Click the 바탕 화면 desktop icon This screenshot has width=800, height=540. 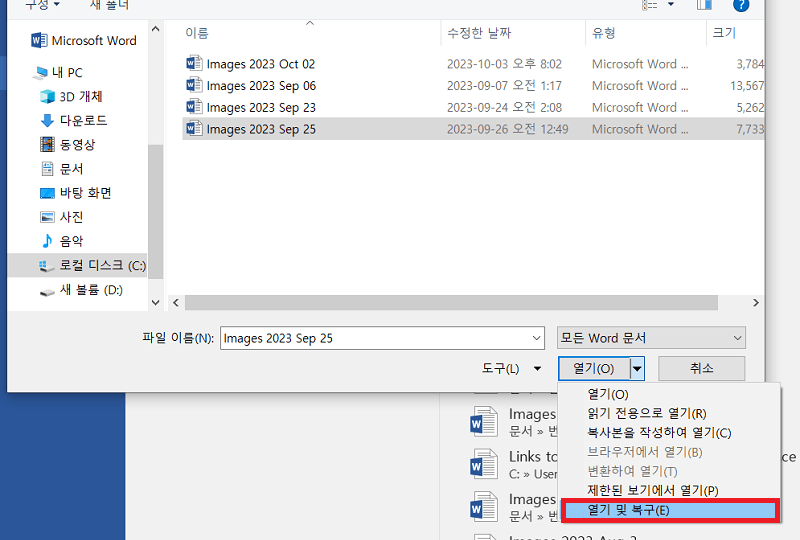click(47, 193)
